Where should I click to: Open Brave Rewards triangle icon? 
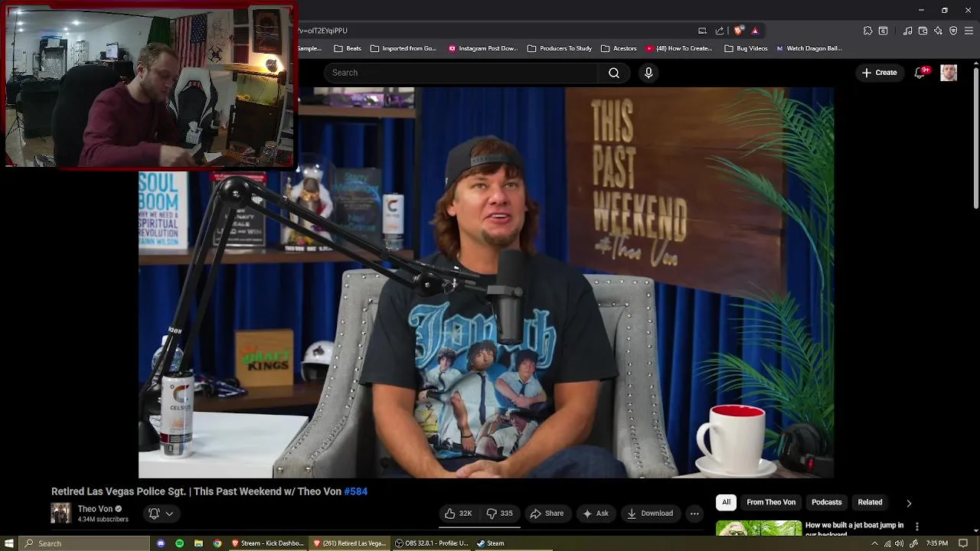[x=755, y=31]
